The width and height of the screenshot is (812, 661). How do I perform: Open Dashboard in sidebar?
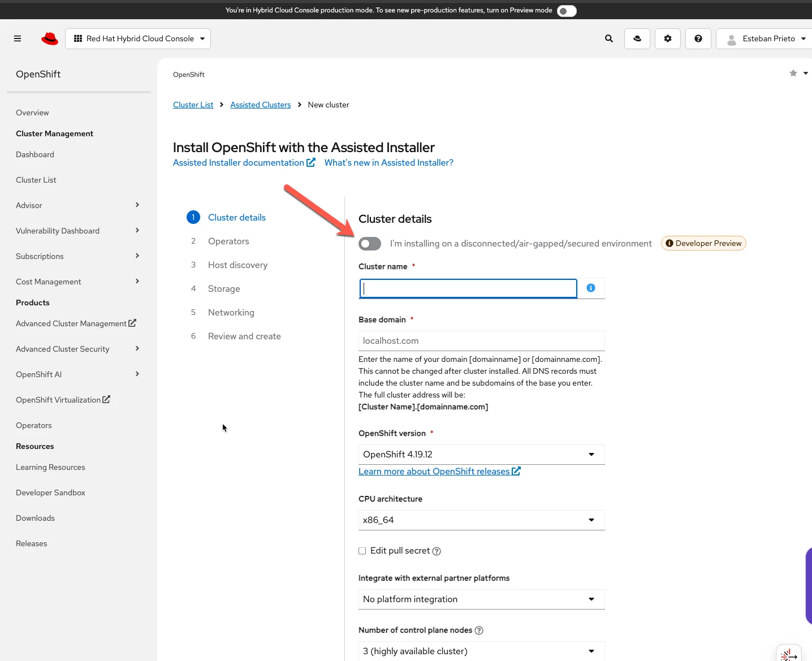coord(35,154)
